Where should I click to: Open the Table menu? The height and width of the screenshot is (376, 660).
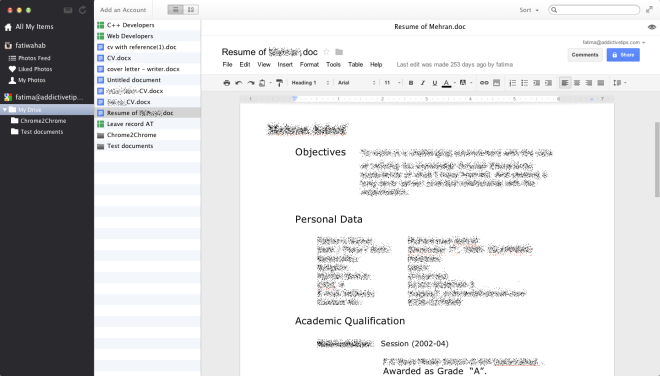click(356, 64)
